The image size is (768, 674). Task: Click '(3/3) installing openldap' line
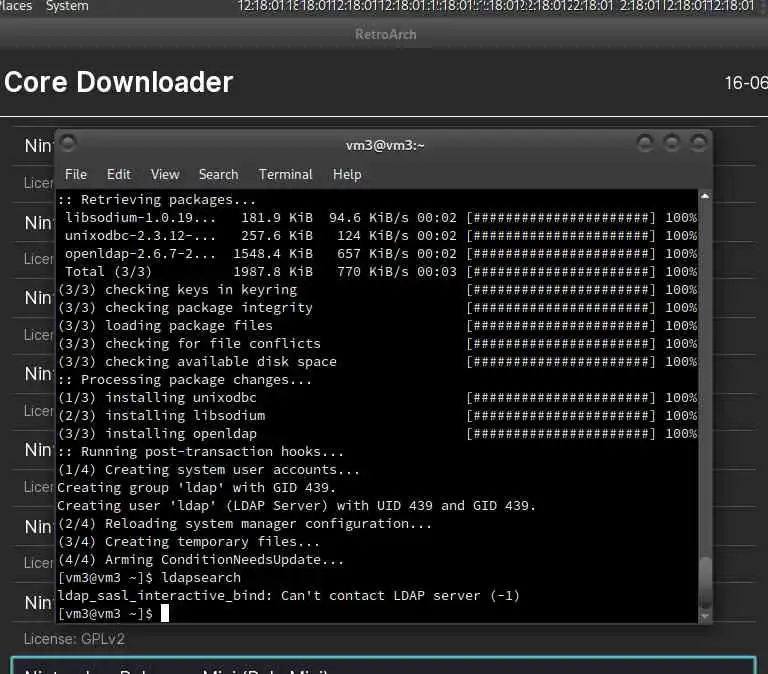377,433
